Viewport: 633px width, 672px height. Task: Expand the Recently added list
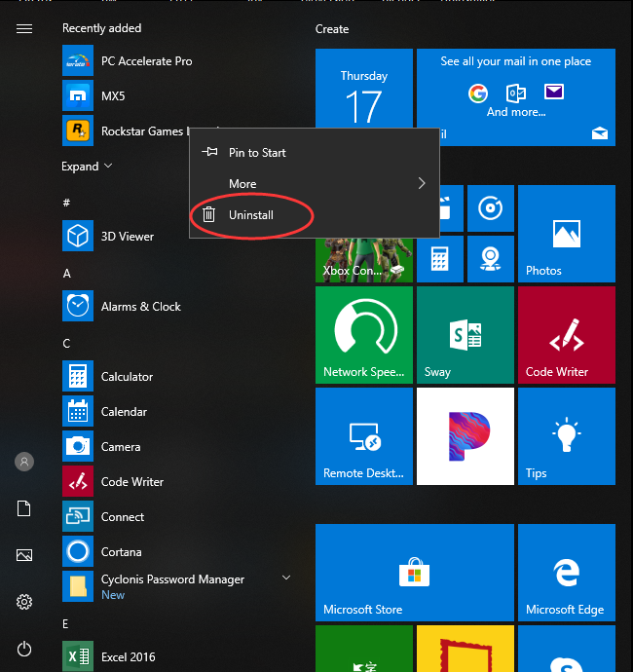point(87,167)
